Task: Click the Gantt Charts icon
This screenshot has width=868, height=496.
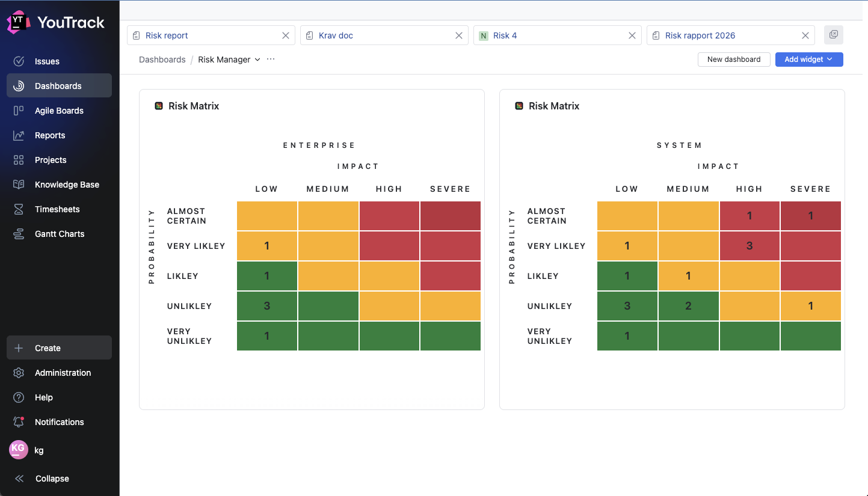Action: pyautogui.click(x=19, y=234)
